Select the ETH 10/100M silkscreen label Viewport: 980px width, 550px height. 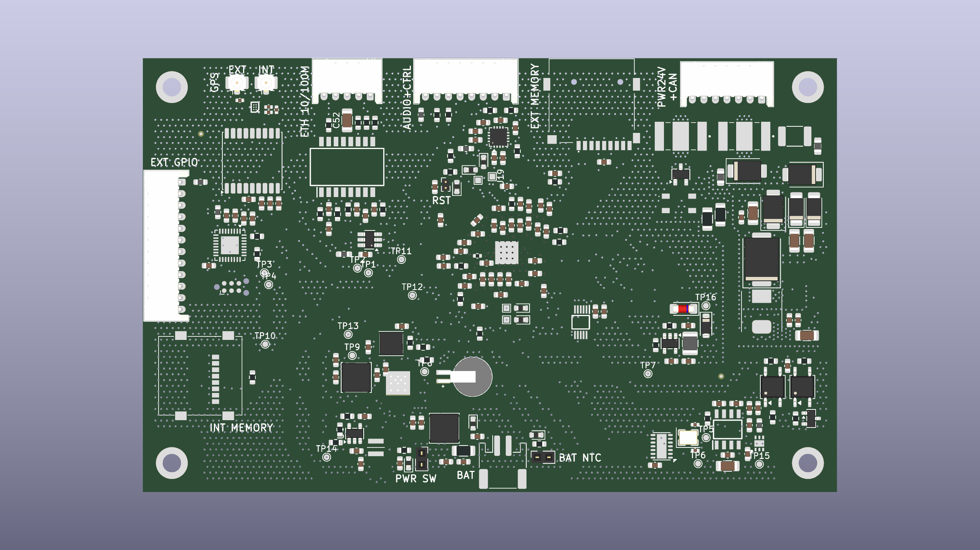(x=305, y=101)
